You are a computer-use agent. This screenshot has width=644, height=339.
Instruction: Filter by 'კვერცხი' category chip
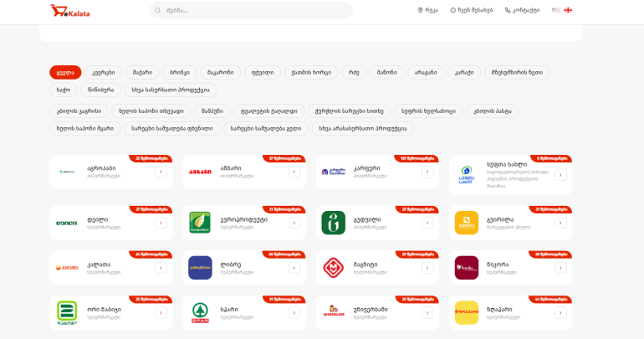(103, 72)
